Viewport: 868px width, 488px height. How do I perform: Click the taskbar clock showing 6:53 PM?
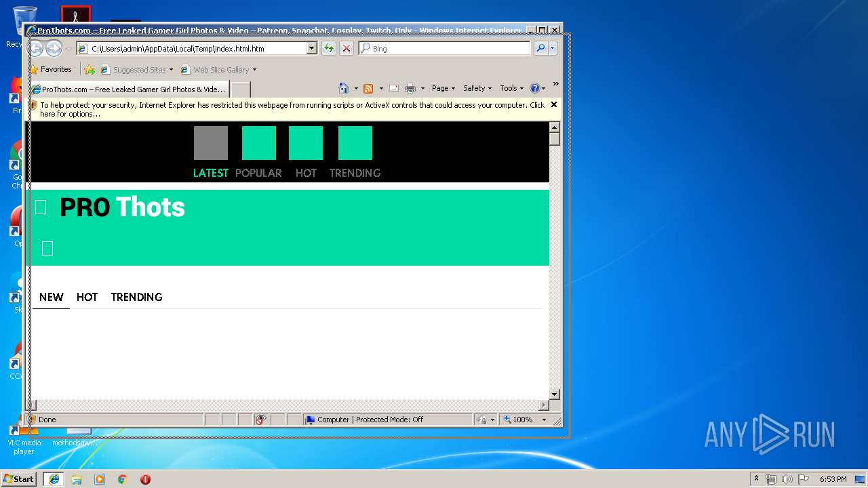tap(833, 479)
